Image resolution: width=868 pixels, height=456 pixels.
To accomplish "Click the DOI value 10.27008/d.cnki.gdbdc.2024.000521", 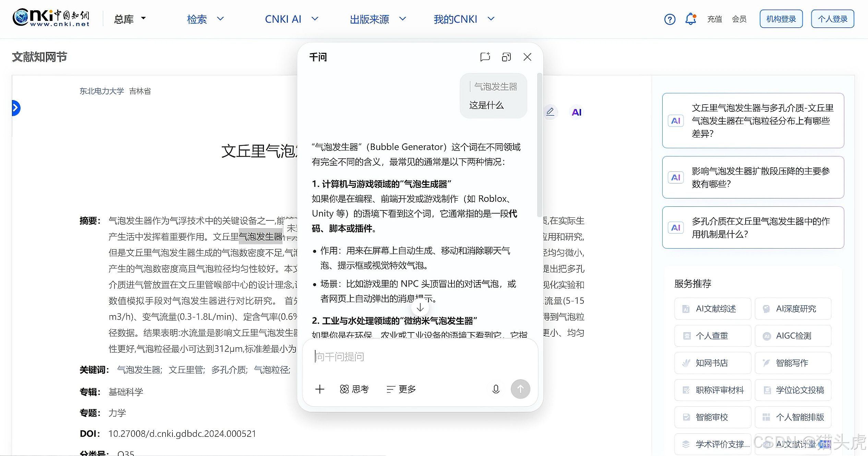I will (x=182, y=434).
